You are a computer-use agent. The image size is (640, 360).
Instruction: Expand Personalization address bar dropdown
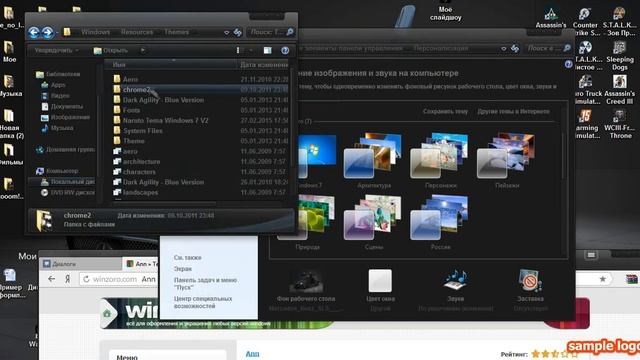point(504,48)
